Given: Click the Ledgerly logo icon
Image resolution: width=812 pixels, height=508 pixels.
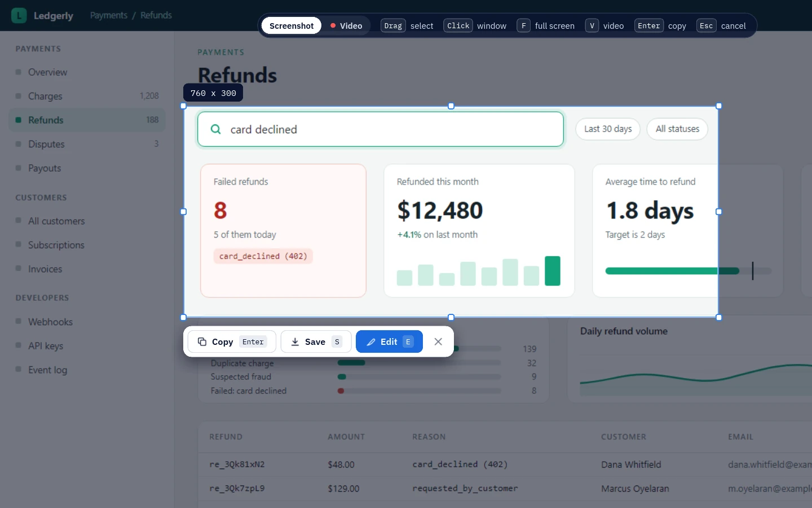Looking at the screenshot, I should (19, 15).
